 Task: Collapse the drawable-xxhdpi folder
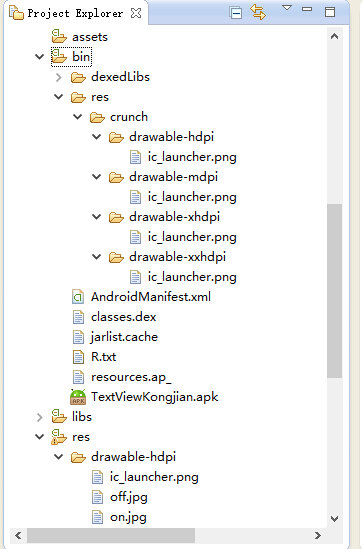[96, 257]
